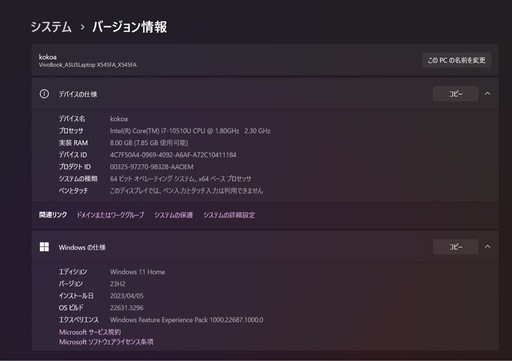This screenshot has height=361, width=512.
Task: Click the デバイス ID label
Action: click(x=73, y=155)
